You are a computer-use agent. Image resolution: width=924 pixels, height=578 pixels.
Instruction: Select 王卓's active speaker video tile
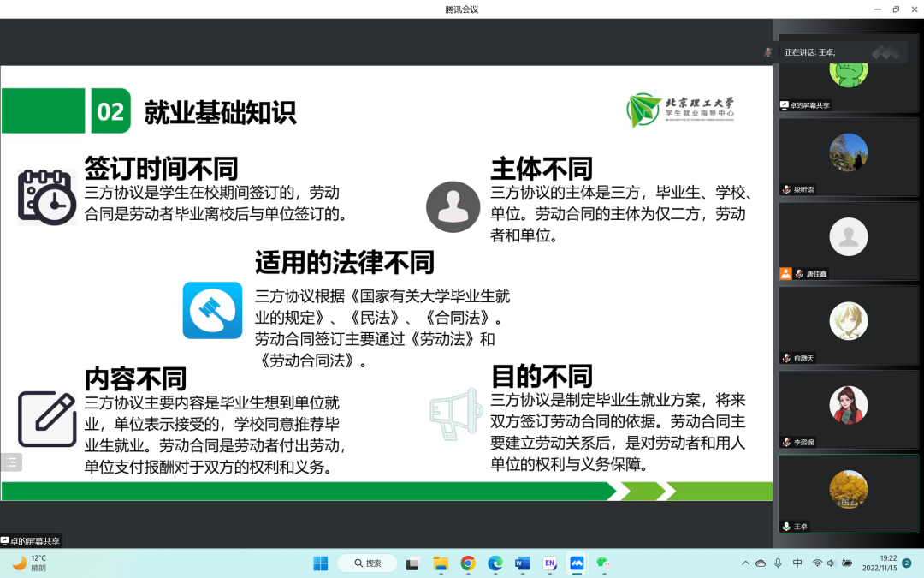pos(848,492)
